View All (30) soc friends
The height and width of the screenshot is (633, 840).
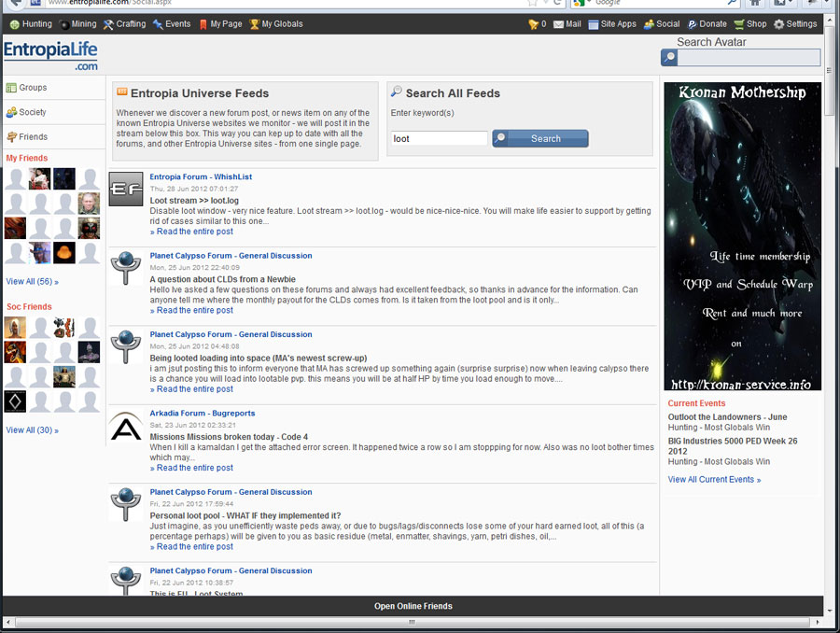(x=32, y=430)
